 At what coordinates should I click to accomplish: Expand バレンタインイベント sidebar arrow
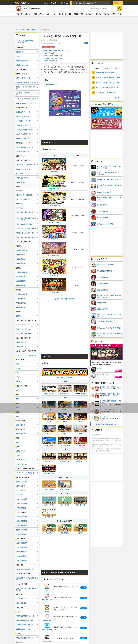pyautogui.click(x=38, y=169)
